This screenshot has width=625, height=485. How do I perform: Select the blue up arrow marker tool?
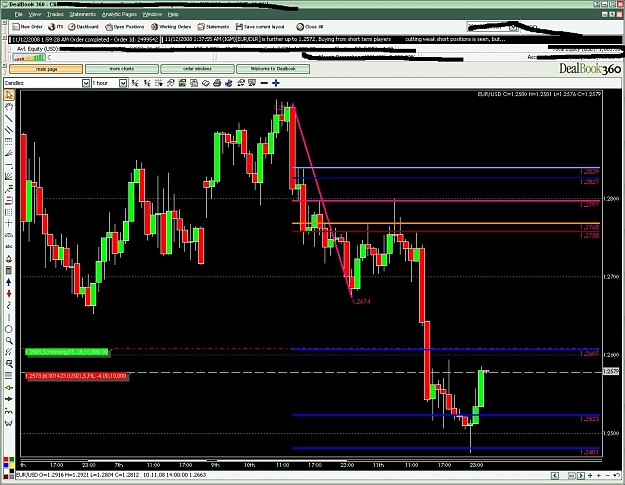9,282
